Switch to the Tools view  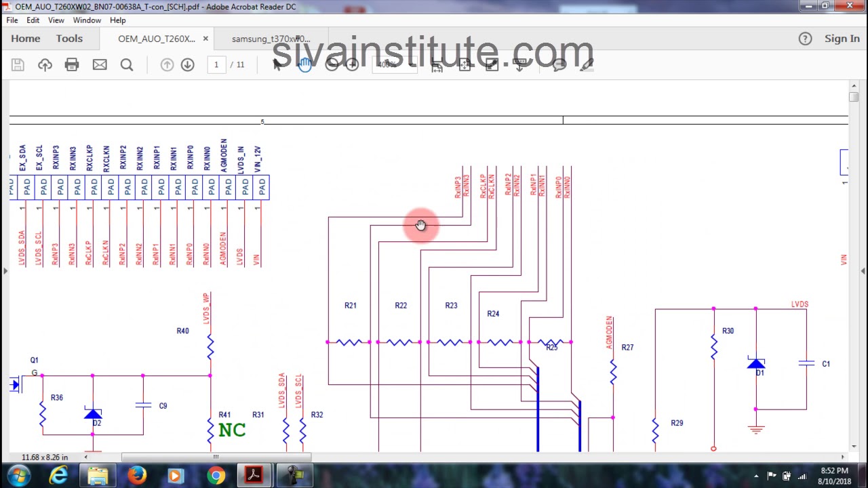(69, 39)
